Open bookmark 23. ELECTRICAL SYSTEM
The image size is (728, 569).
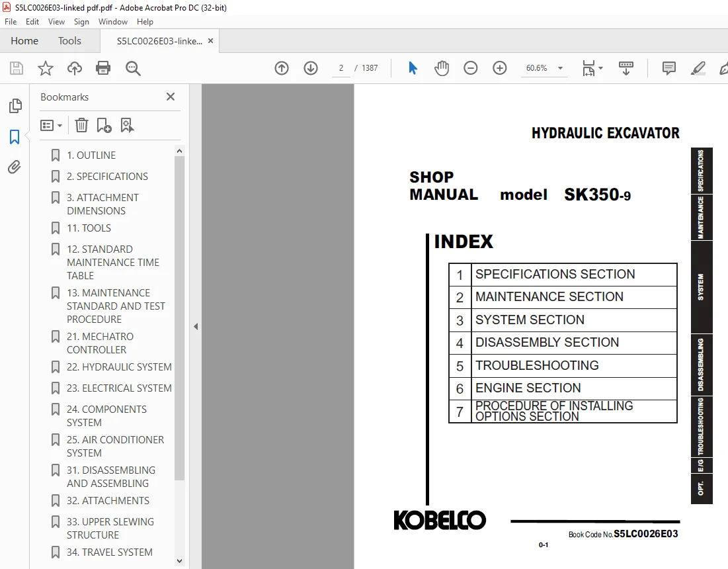(x=119, y=388)
